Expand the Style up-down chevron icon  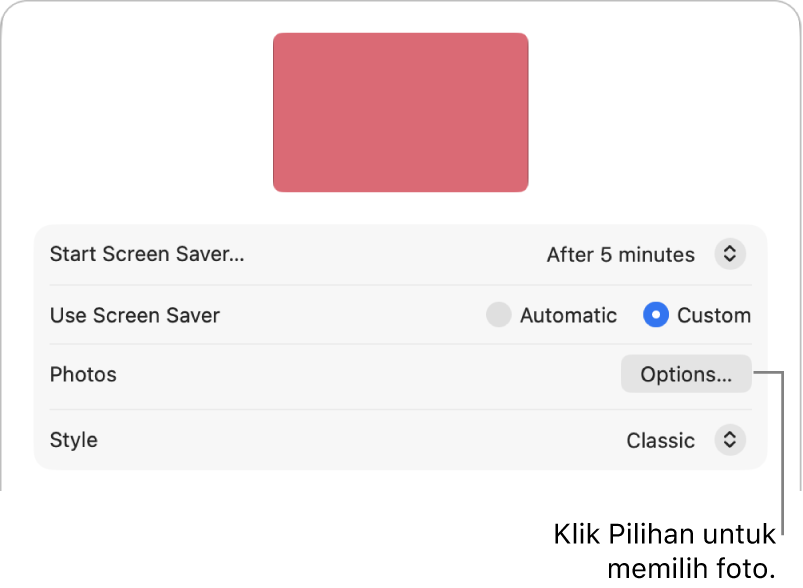[x=730, y=440]
